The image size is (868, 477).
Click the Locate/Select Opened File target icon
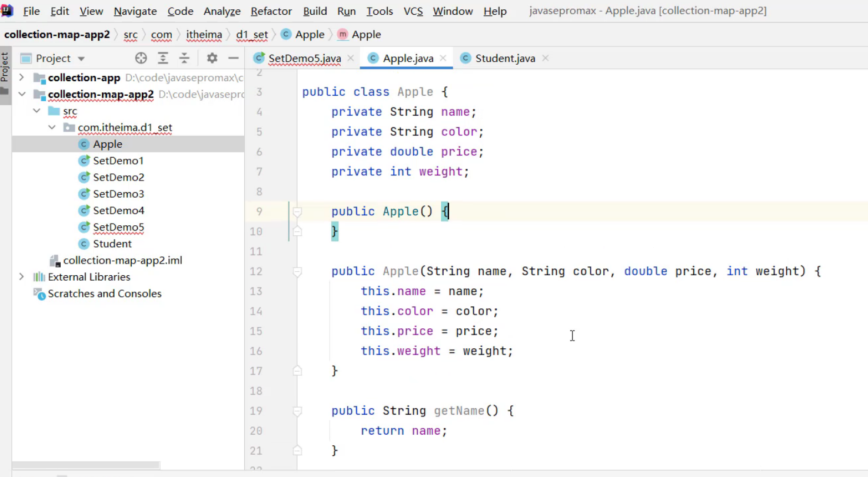[x=141, y=58]
